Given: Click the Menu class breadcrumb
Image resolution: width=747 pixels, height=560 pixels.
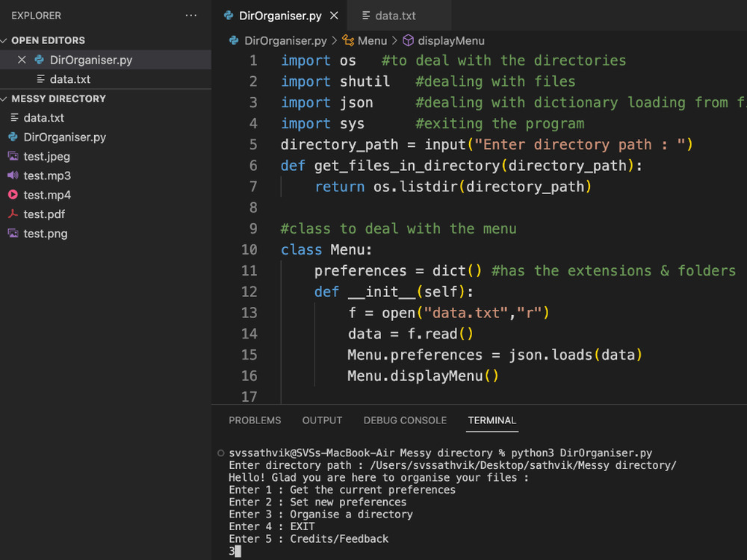Looking at the screenshot, I should pos(372,41).
